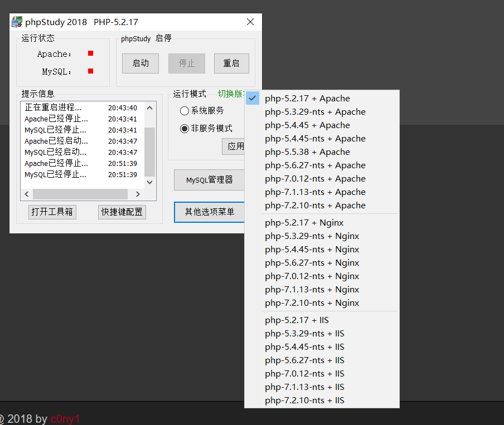Open the 打开工具箱 button
Viewport: 504px width, 425px height.
pyautogui.click(x=52, y=212)
